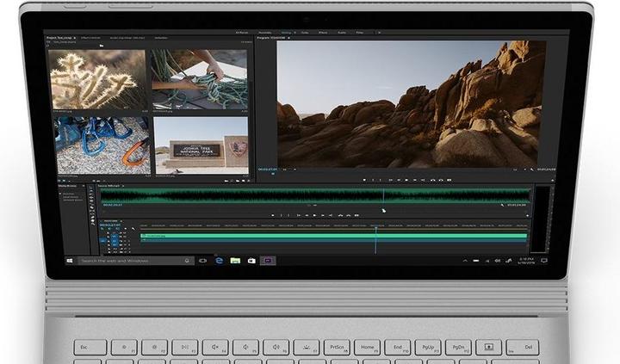Open File Explorer in the taskbar
Image resolution: width=620 pixels, height=364 pixels.
[x=235, y=260]
